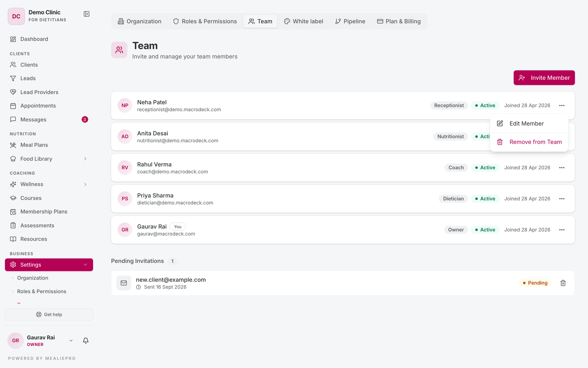Open Neha Patel's three-dot menu
Screen dimensions: 588x368
click(x=562, y=105)
